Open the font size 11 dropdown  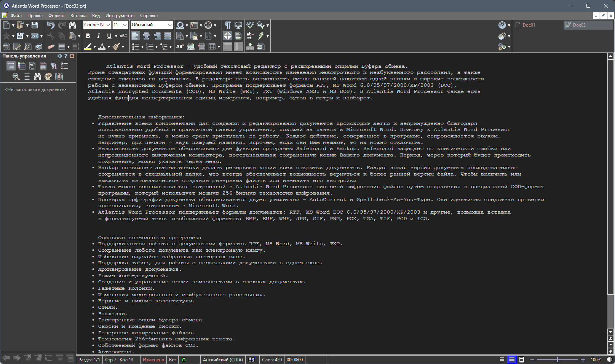point(120,25)
